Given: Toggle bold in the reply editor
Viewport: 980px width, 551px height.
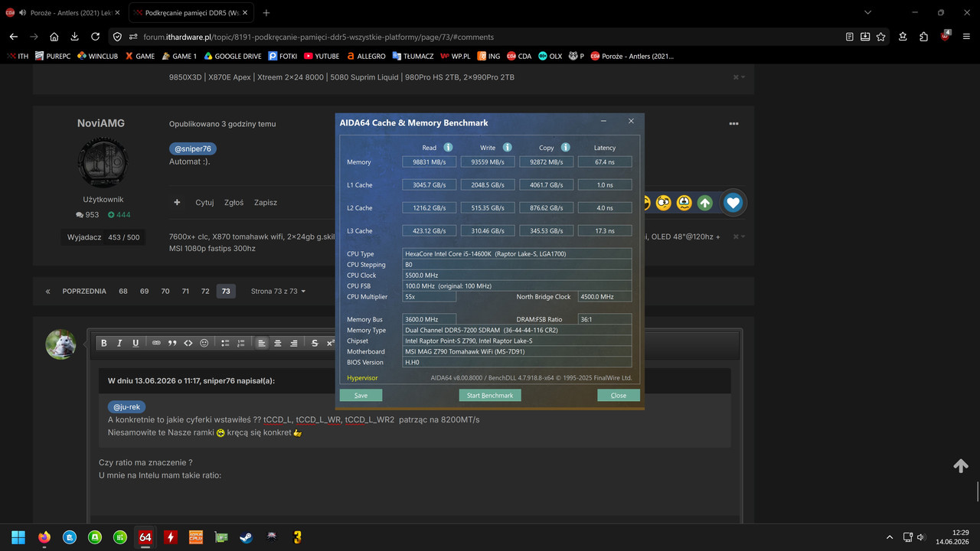Looking at the screenshot, I should (x=104, y=343).
